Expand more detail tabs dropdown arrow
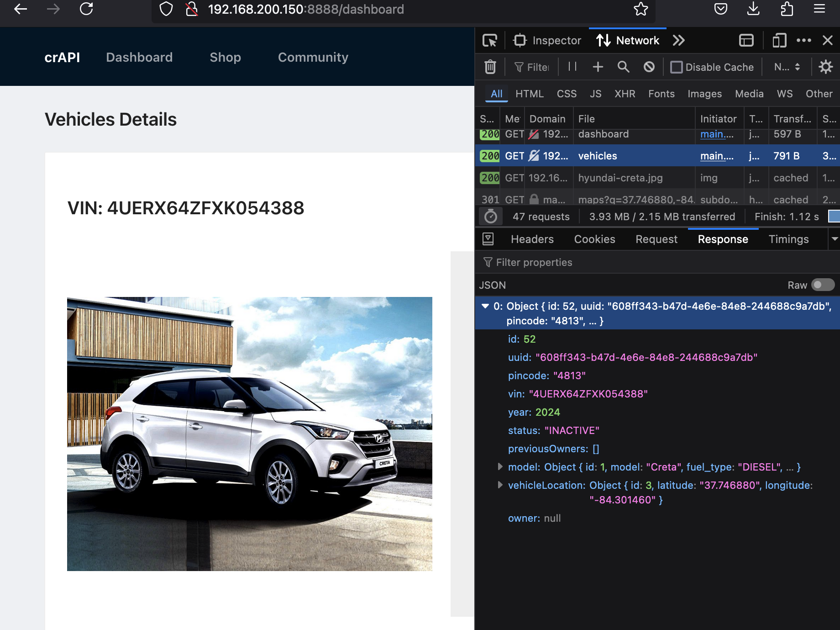840x630 pixels. (x=835, y=239)
